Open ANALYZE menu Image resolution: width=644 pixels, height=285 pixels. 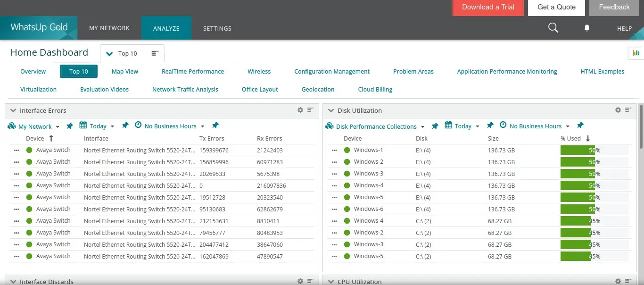166,28
